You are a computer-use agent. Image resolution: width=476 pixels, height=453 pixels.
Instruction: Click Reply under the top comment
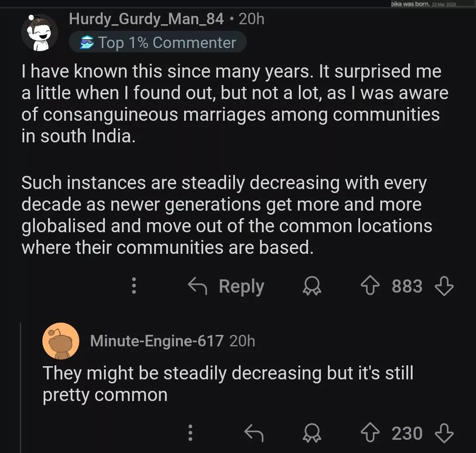pos(226,287)
